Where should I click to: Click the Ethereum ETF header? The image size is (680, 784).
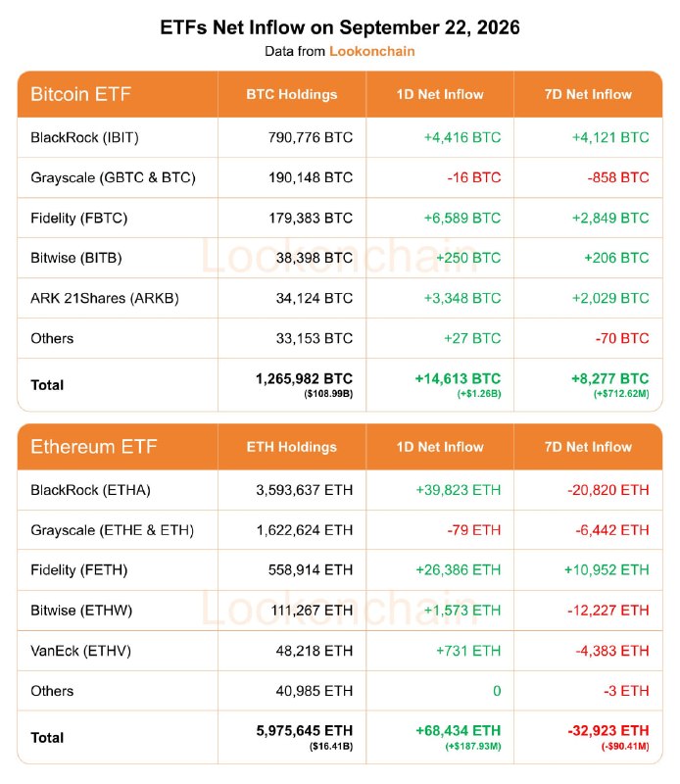tap(93, 447)
